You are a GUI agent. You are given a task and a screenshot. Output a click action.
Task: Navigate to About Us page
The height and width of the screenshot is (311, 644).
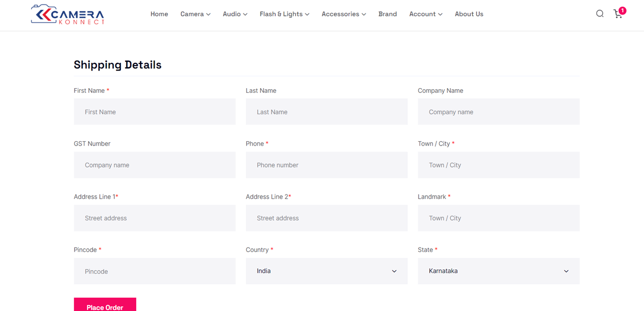pyautogui.click(x=469, y=14)
